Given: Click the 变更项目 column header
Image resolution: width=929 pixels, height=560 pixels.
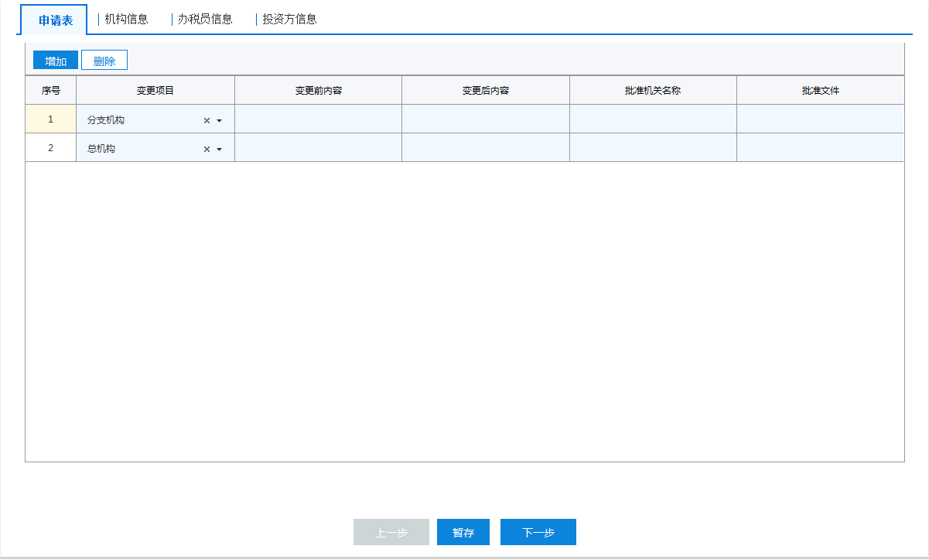Looking at the screenshot, I should 155,90.
